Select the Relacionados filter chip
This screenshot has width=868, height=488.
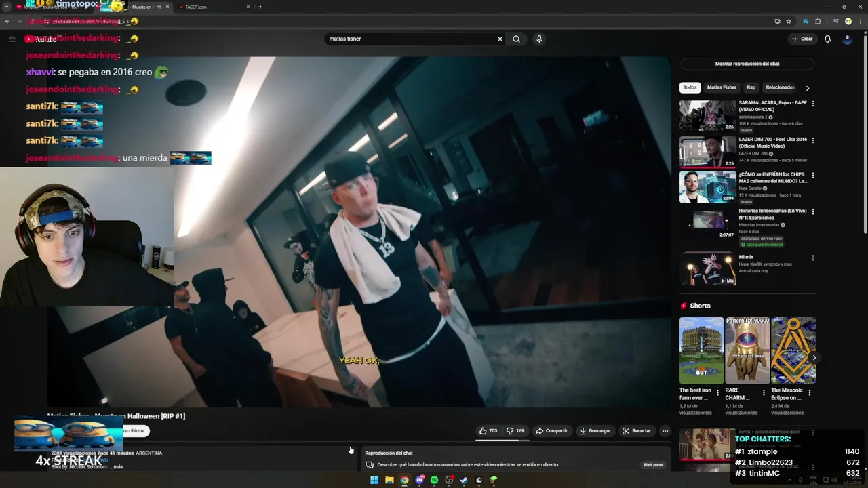tap(780, 87)
